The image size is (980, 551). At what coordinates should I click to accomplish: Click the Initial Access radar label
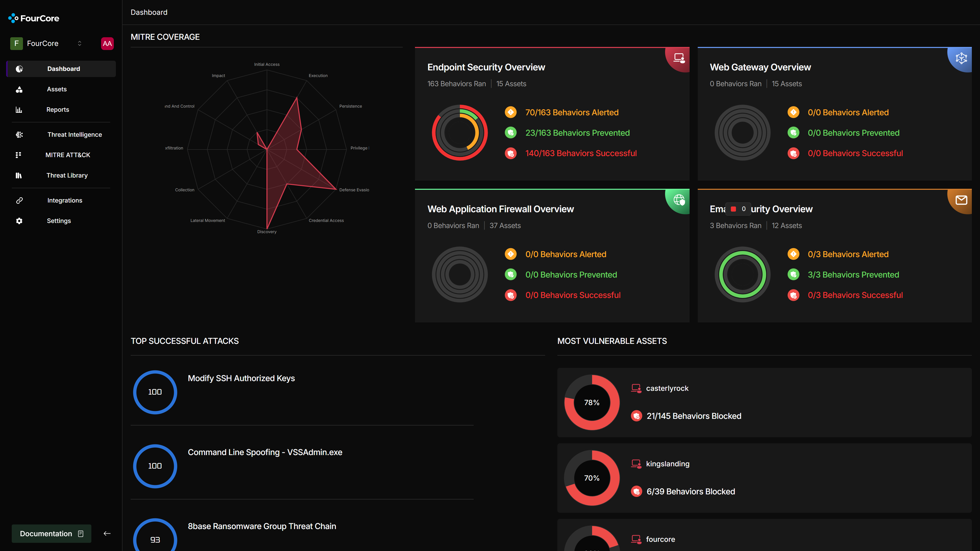tap(267, 64)
